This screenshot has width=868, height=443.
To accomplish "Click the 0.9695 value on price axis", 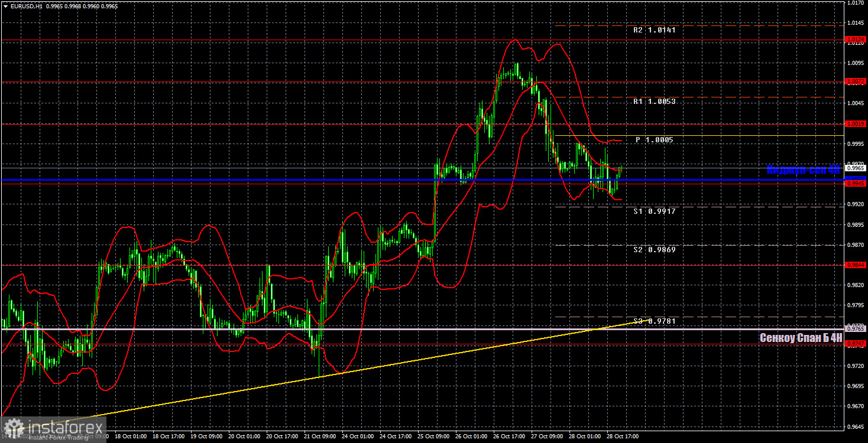I will [856, 386].
